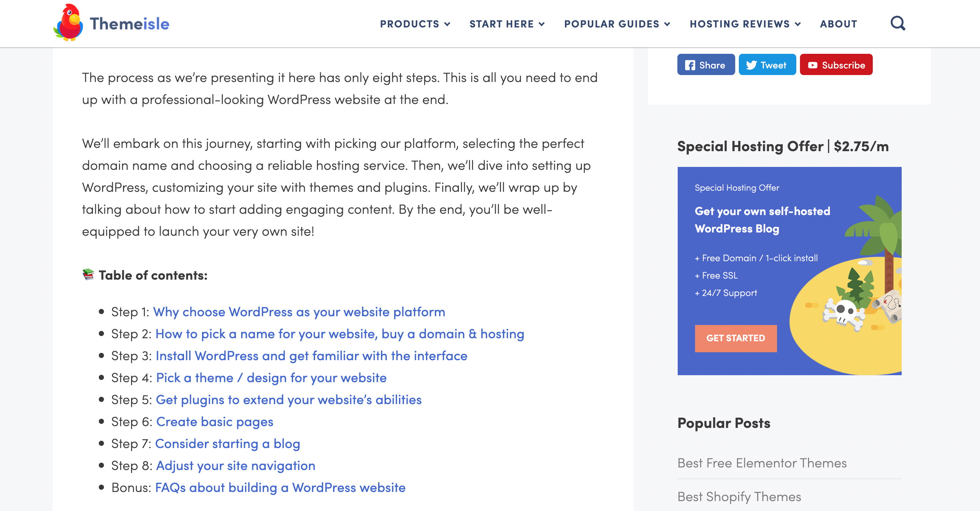This screenshot has width=980, height=511.
Task: Click the Themeisle parrot logo
Action: pos(69,23)
